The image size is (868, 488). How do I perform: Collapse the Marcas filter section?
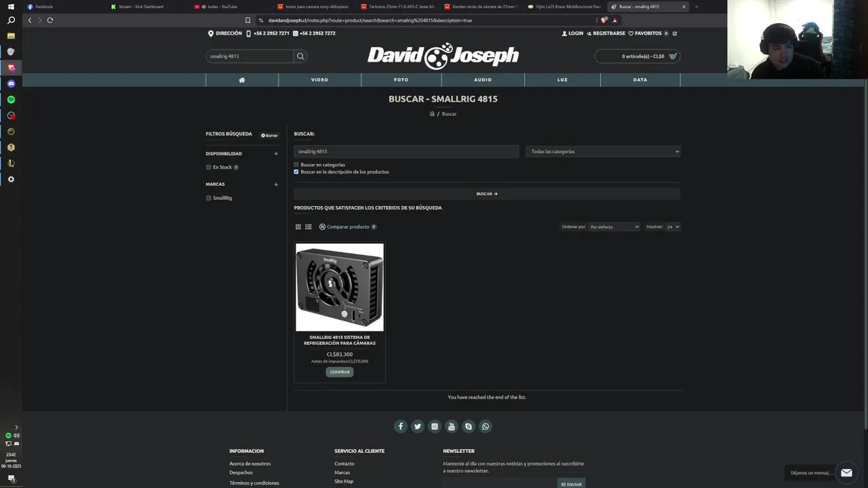(276, 184)
